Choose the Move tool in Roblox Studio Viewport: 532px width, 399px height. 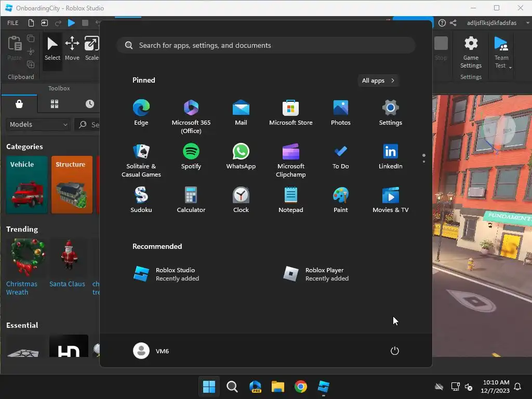72,49
